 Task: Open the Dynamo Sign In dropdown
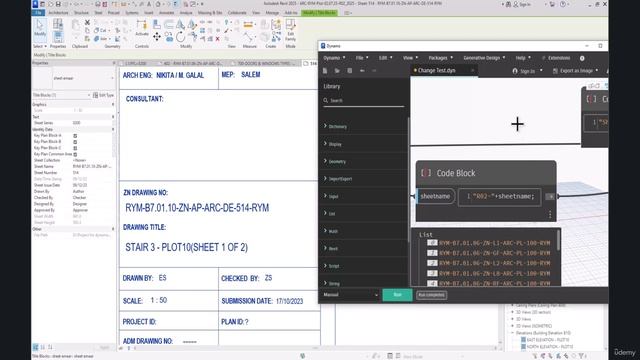tap(527, 71)
